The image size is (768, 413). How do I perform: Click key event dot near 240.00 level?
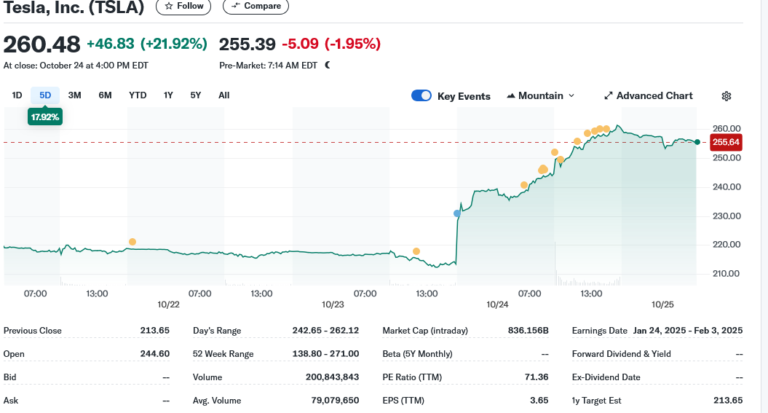(x=524, y=185)
